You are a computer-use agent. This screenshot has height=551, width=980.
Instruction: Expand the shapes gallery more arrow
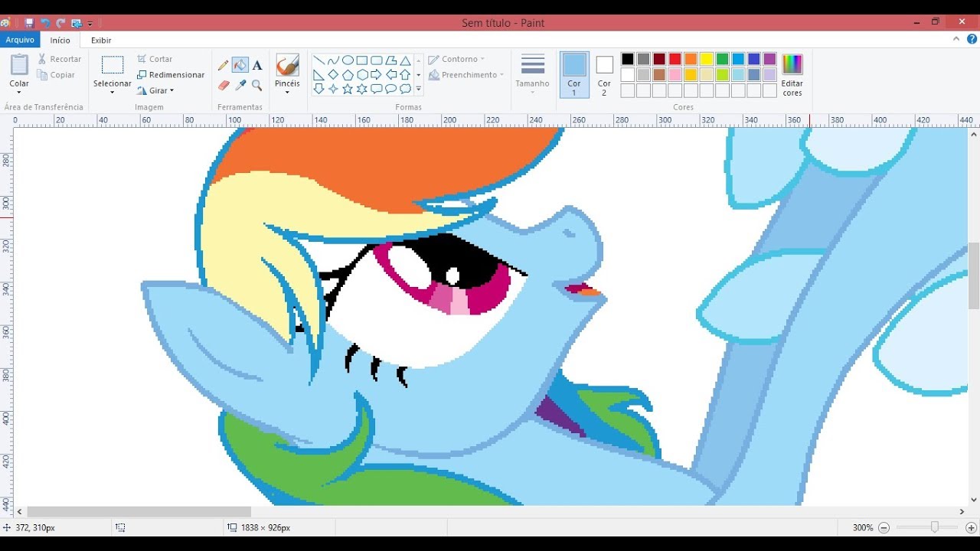pos(419,90)
